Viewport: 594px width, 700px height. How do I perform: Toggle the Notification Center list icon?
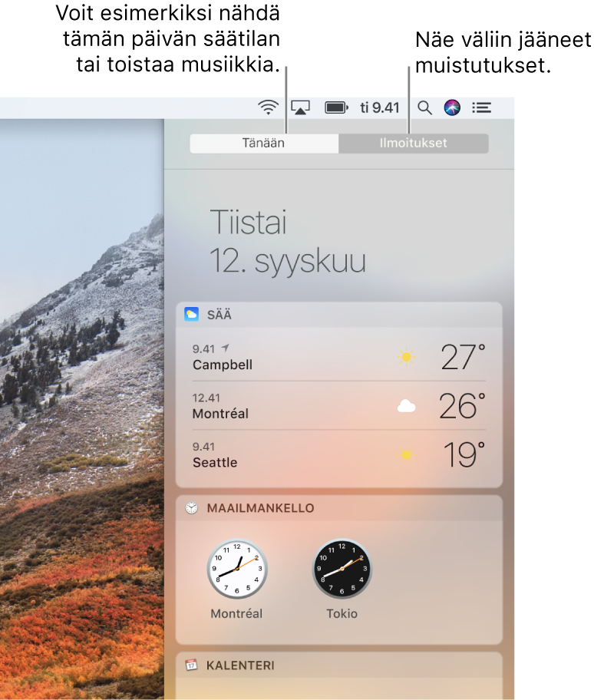click(481, 107)
